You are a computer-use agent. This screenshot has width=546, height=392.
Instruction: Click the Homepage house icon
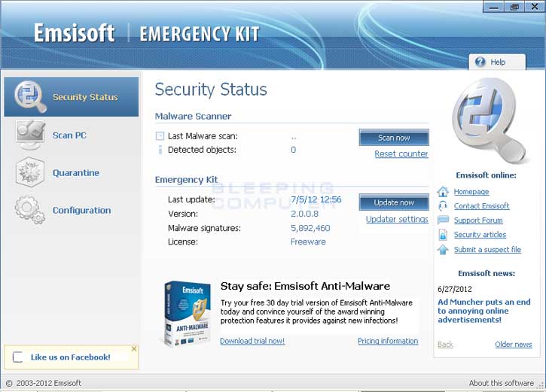(443, 192)
